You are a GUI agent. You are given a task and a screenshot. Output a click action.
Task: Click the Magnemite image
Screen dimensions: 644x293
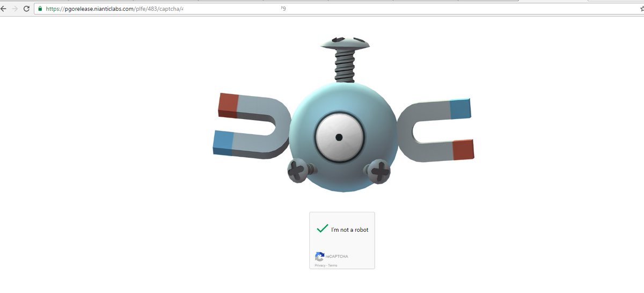click(343, 114)
